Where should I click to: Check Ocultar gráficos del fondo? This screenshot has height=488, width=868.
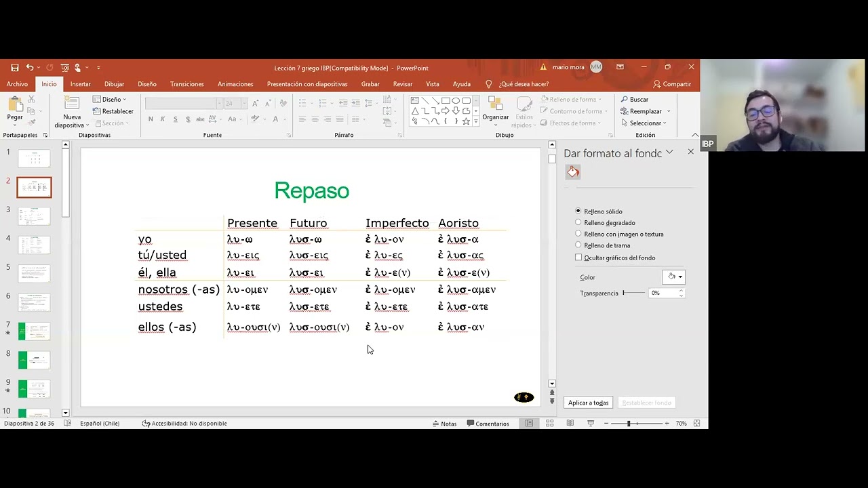(x=578, y=258)
